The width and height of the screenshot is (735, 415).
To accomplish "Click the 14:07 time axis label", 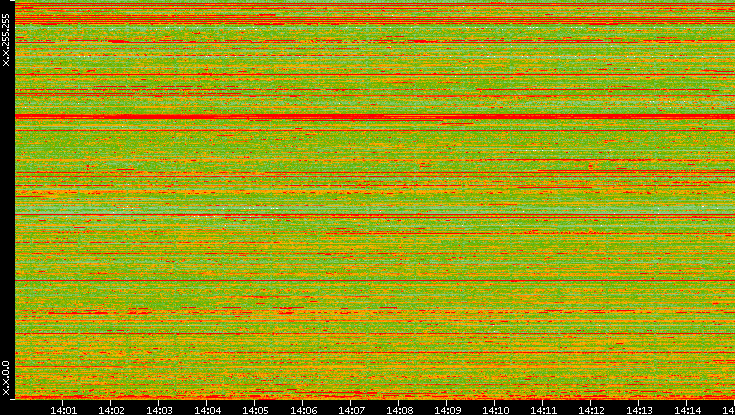I will pos(351,410).
